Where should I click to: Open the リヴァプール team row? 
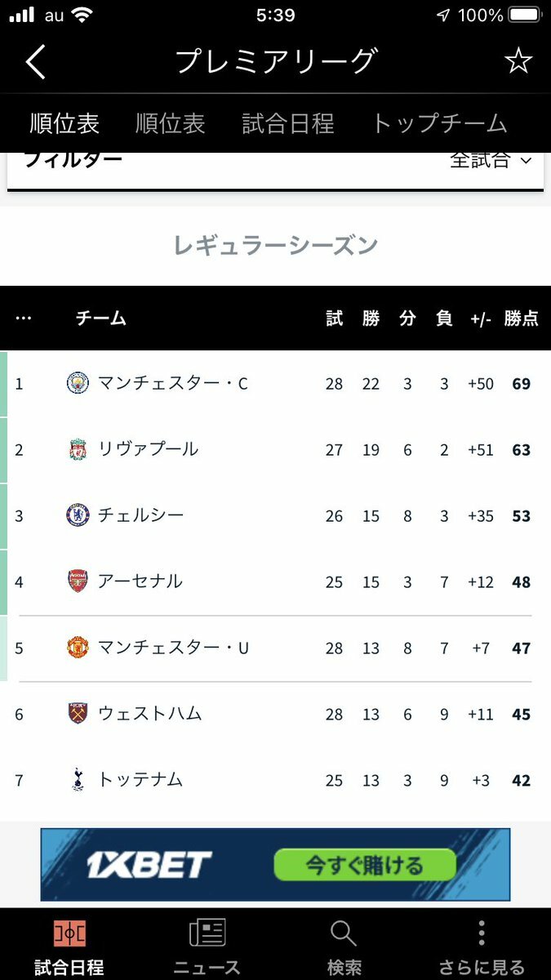coord(275,449)
